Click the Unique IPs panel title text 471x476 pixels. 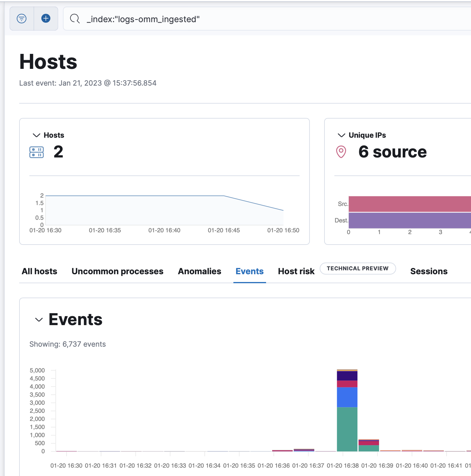pyautogui.click(x=367, y=135)
